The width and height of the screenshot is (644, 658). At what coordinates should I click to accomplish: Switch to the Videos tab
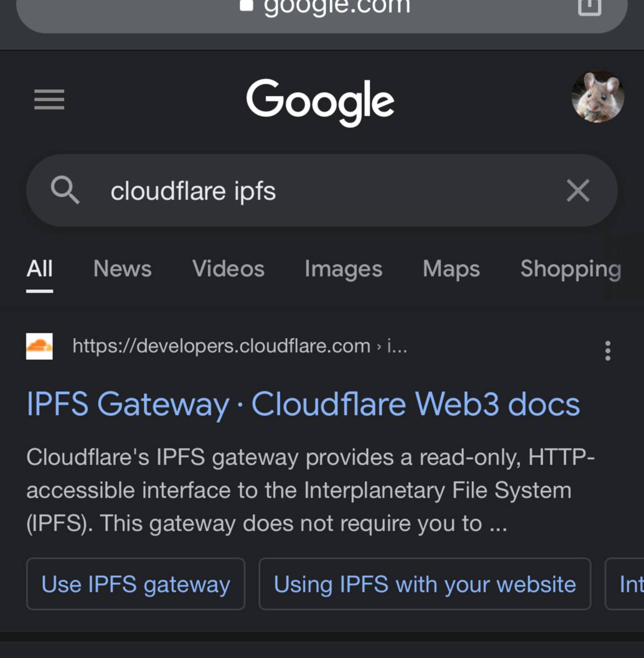click(x=228, y=269)
